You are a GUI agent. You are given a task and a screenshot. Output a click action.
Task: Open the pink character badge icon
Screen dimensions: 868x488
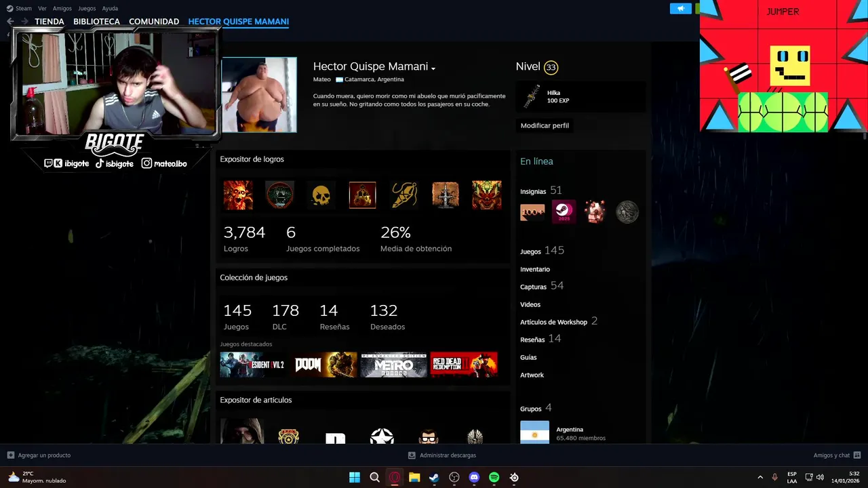595,212
